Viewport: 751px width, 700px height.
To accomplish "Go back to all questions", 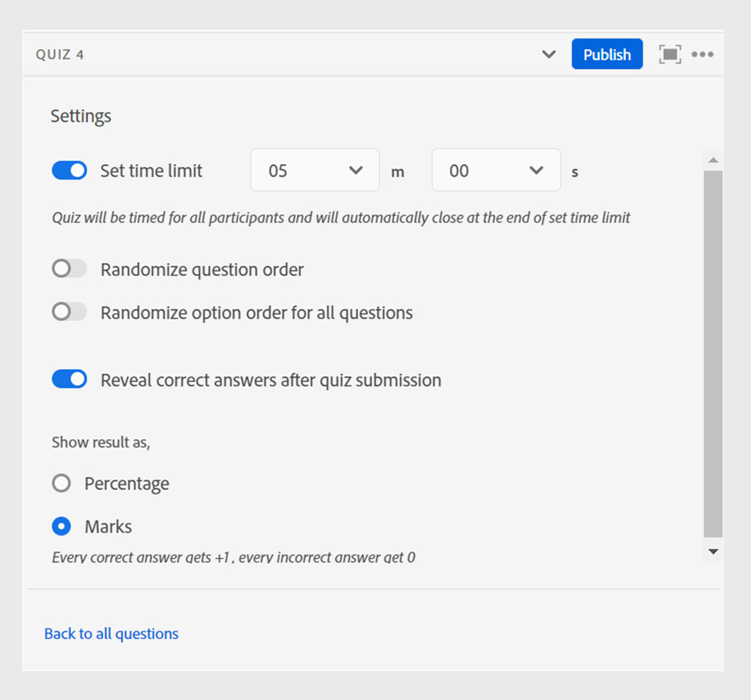I will 111,634.
